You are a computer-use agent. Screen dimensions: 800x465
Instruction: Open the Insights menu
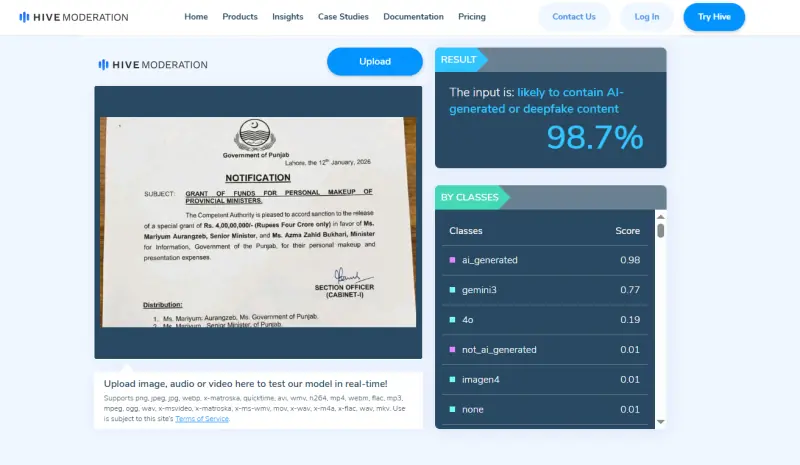point(288,17)
